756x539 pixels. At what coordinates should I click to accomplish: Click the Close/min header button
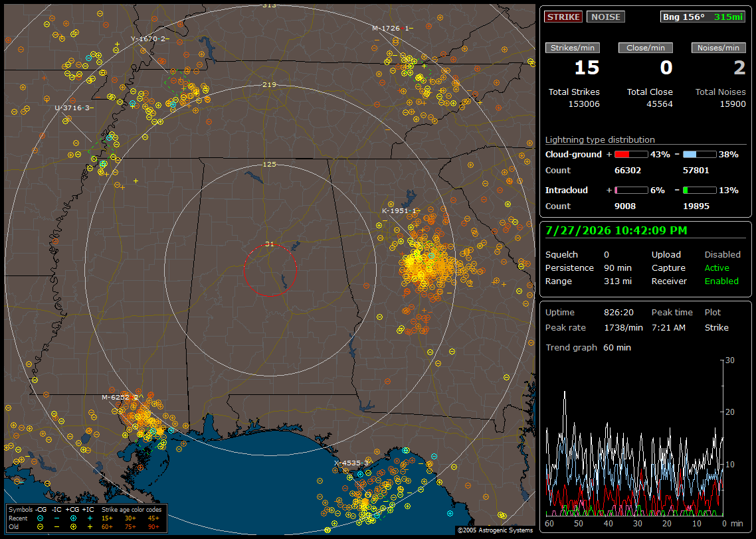click(646, 48)
